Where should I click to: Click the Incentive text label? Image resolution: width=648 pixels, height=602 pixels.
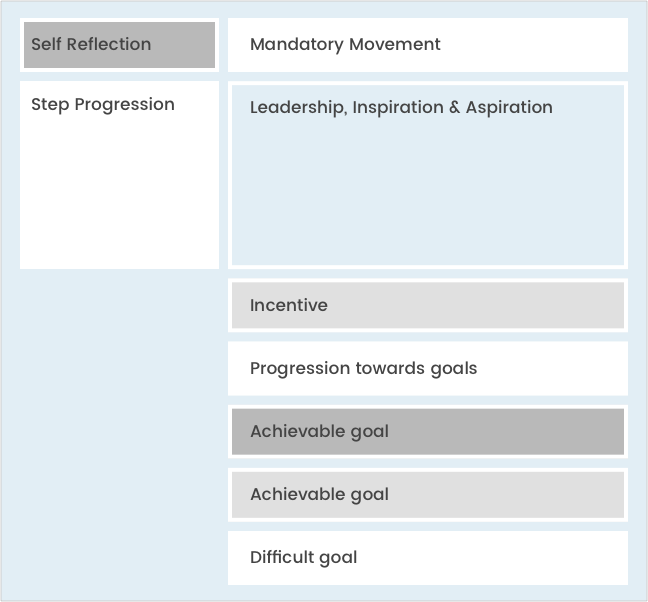point(289,305)
